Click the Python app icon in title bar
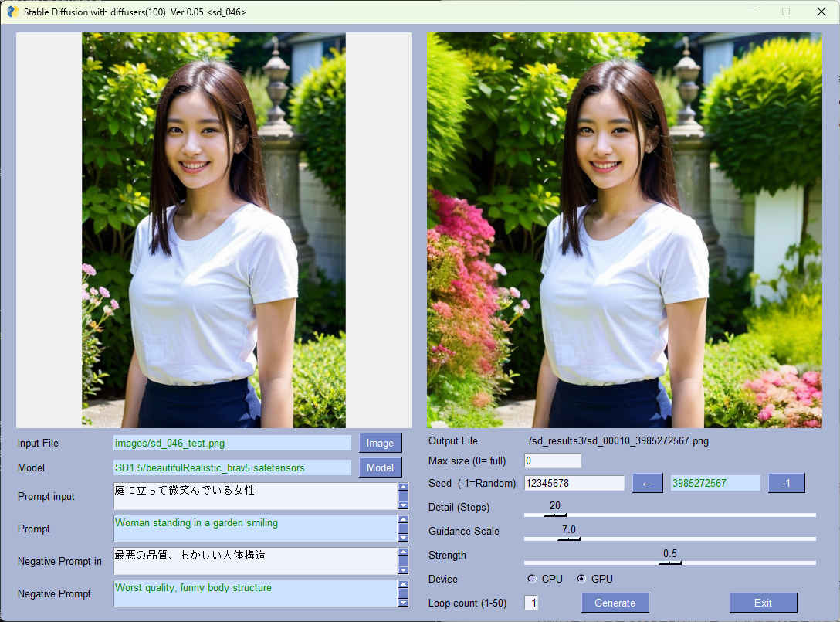Viewport: 840px width, 622px height. tap(12, 12)
